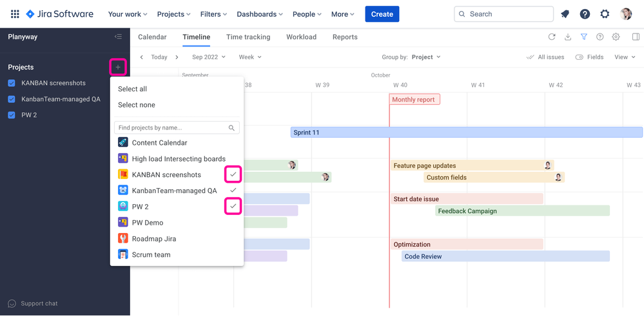Open the filter funnel icon

[583, 37]
